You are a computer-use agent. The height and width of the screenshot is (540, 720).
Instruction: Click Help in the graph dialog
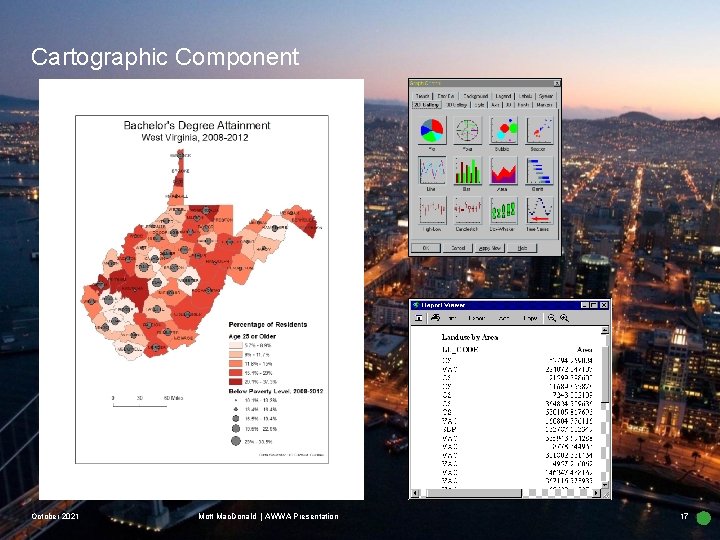click(x=522, y=248)
